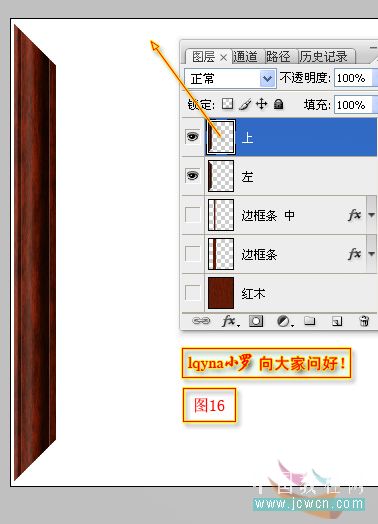Hide the 左 layer via eye icon
Image resolution: width=378 pixels, height=524 pixels.
pos(193,175)
